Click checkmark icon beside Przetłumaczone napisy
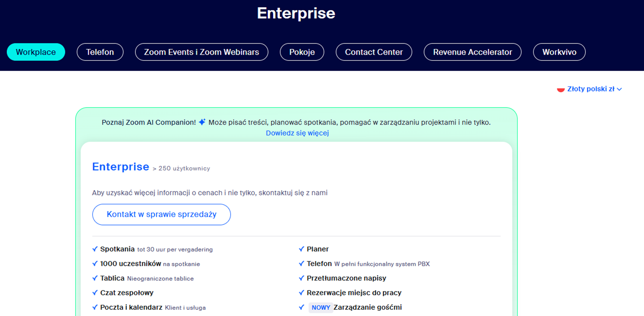 point(301,278)
